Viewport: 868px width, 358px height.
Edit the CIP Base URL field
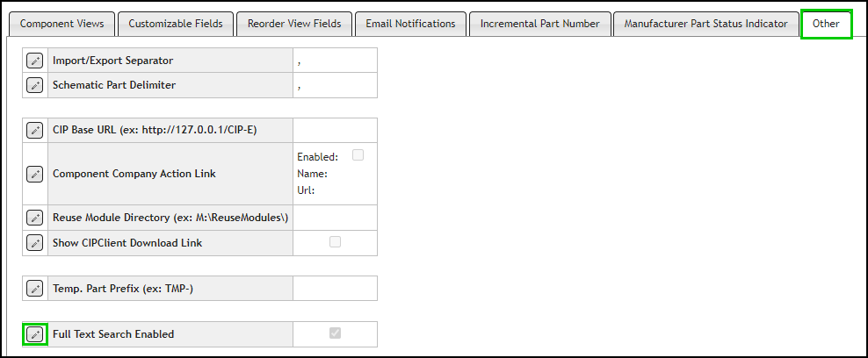[34, 131]
